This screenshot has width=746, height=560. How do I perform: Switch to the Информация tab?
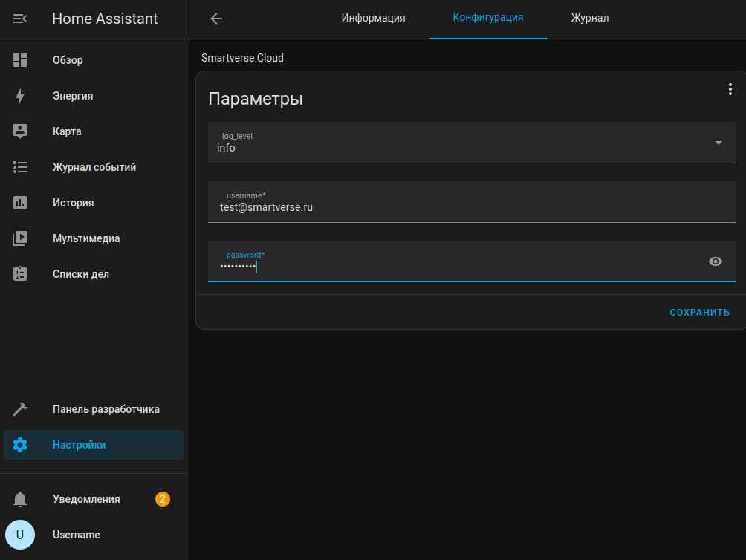[x=373, y=18]
